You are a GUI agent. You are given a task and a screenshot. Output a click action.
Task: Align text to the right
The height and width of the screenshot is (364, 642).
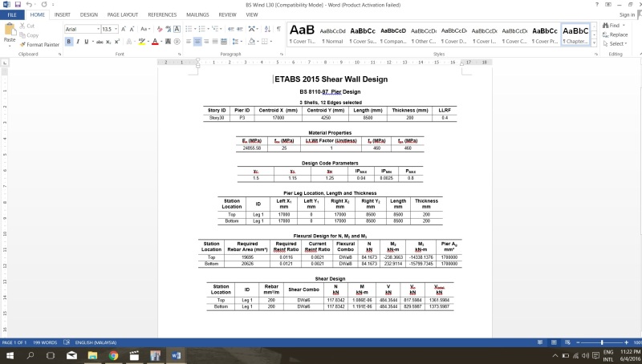tap(206, 42)
